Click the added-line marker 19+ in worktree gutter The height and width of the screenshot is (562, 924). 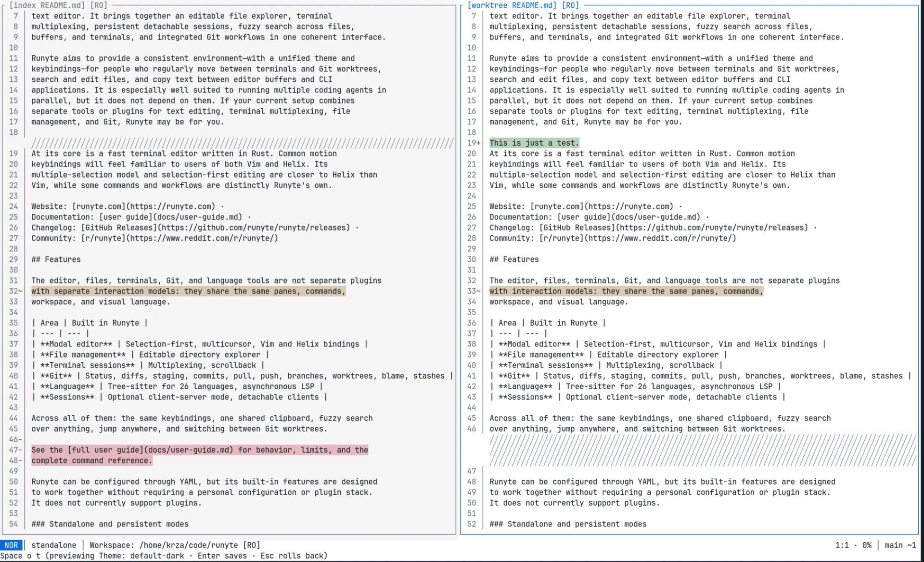474,143
